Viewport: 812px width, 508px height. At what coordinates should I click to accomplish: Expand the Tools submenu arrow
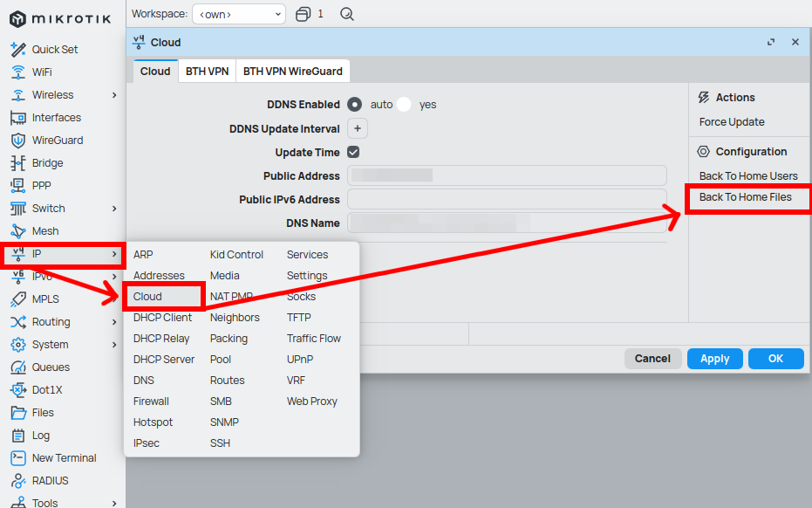click(x=114, y=504)
